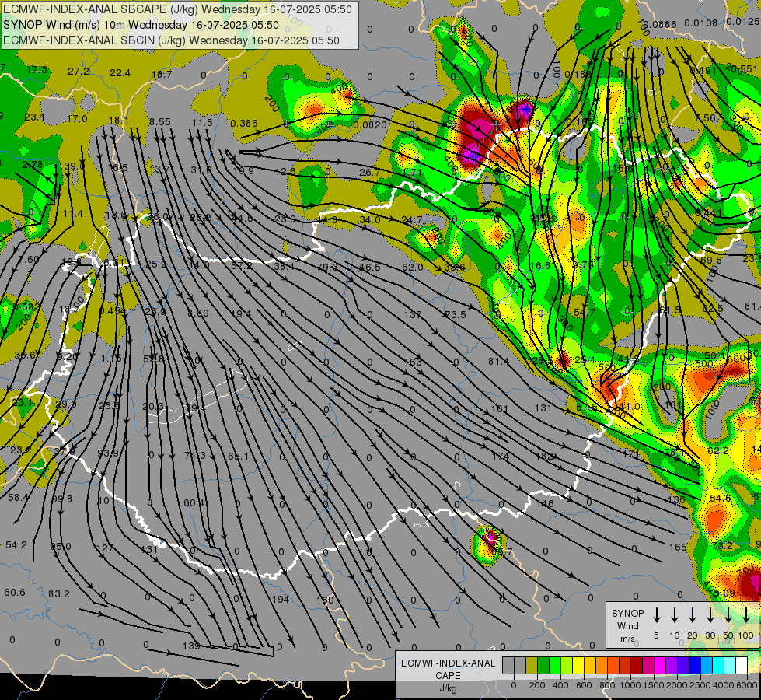Click the ECMWF-INDEX-ANAL CAPE legend label
761x700 pixels.
(x=448, y=669)
